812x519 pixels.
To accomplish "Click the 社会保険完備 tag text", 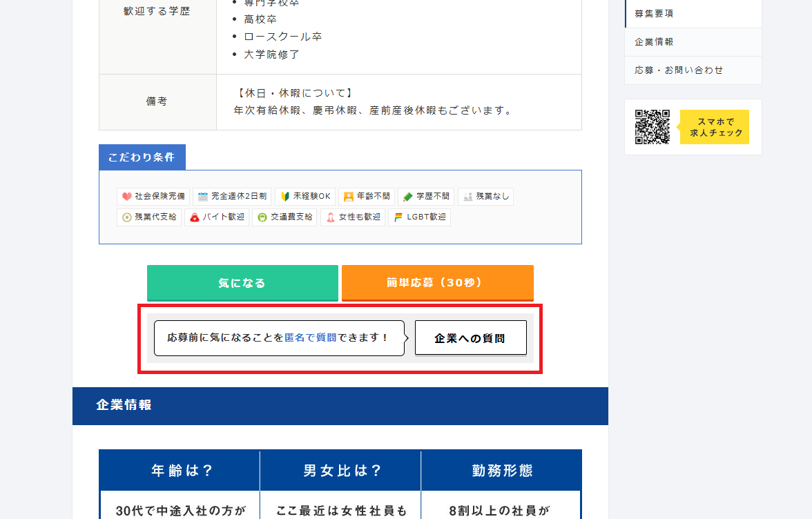I will [x=160, y=197].
